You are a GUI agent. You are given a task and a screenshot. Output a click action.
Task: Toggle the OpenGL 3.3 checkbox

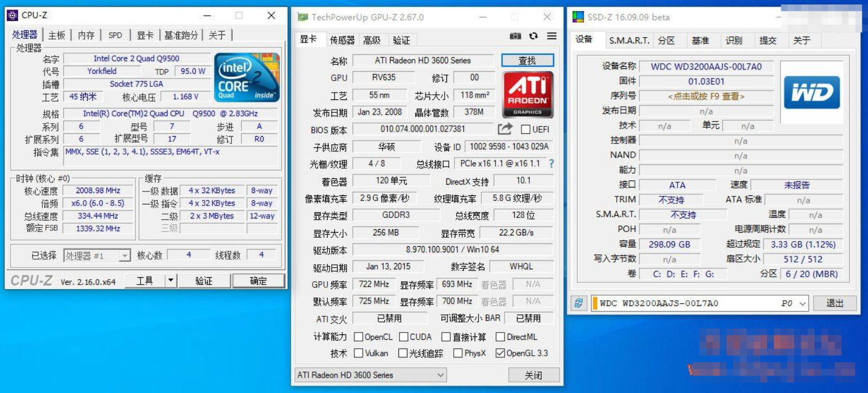tap(500, 353)
